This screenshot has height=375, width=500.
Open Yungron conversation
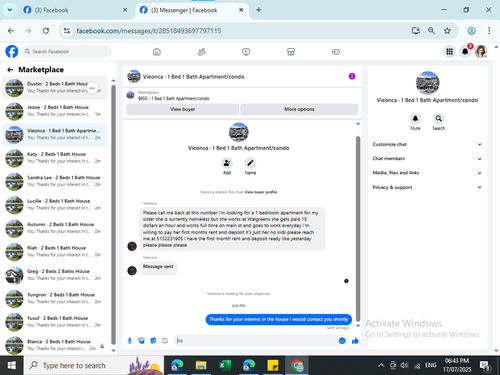click(55, 298)
